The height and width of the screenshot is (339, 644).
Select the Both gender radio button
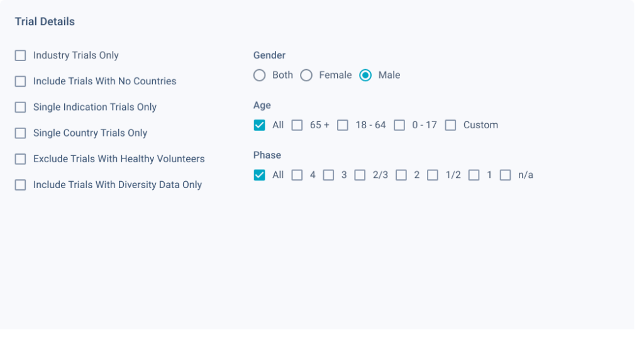[259, 75]
